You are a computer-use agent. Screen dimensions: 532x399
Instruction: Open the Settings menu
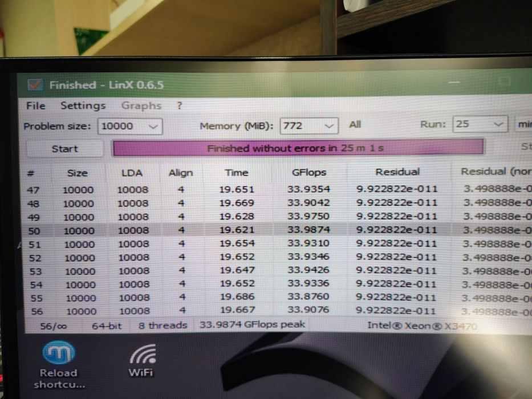[x=83, y=106]
